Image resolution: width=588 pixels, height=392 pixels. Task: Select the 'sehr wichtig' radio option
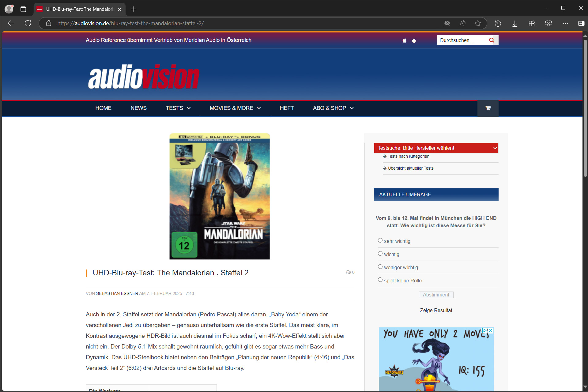tap(380, 240)
